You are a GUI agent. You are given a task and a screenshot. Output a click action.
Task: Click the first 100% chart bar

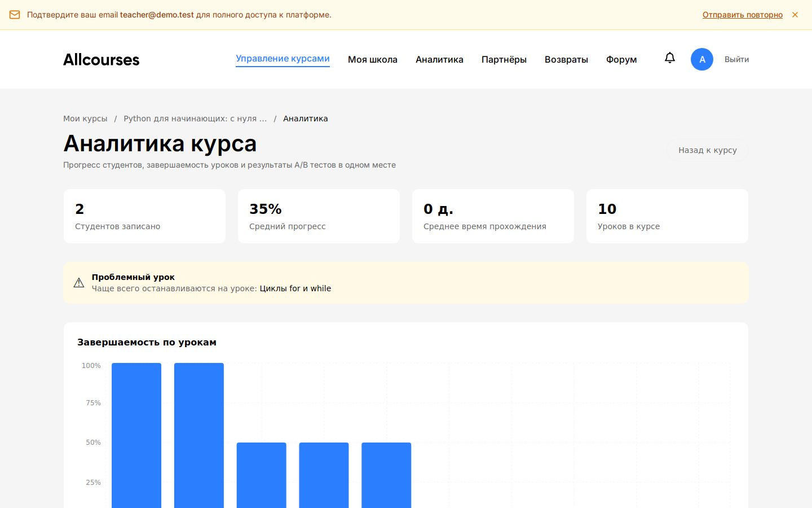point(136,435)
